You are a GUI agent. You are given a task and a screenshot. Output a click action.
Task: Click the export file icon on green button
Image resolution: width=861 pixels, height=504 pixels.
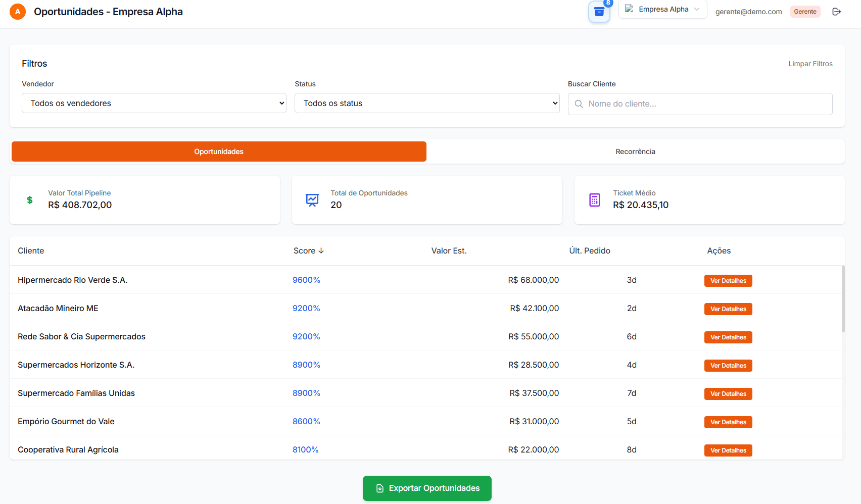click(x=380, y=488)
